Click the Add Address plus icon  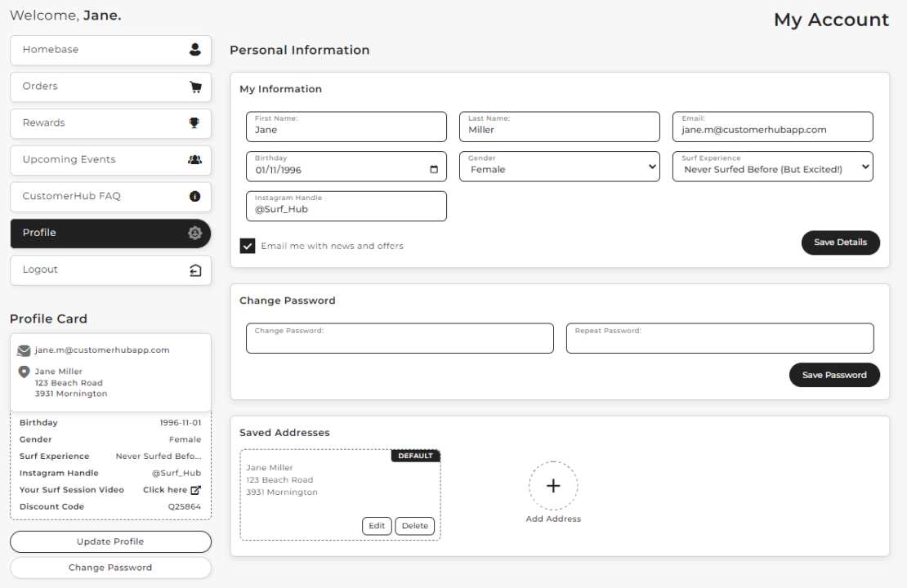(x=553, y=485)
